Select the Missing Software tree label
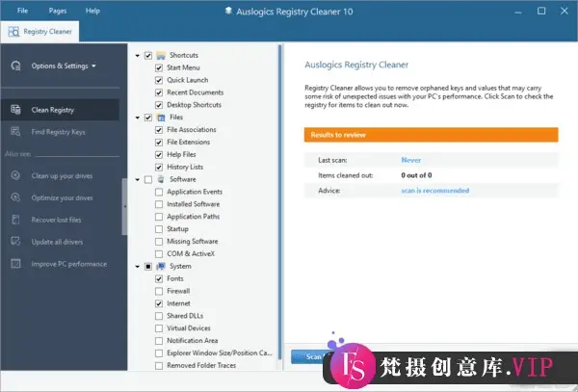578x392 pixels. point(193,242)
